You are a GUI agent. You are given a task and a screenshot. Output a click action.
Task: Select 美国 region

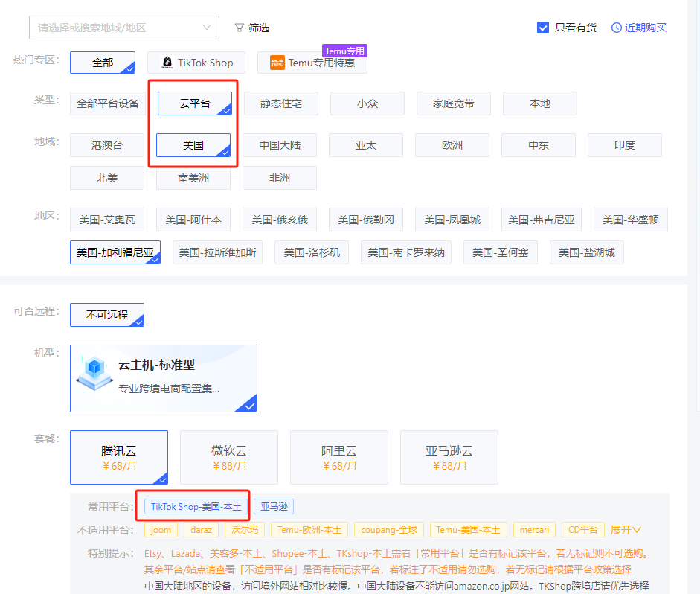click(193, 145)
